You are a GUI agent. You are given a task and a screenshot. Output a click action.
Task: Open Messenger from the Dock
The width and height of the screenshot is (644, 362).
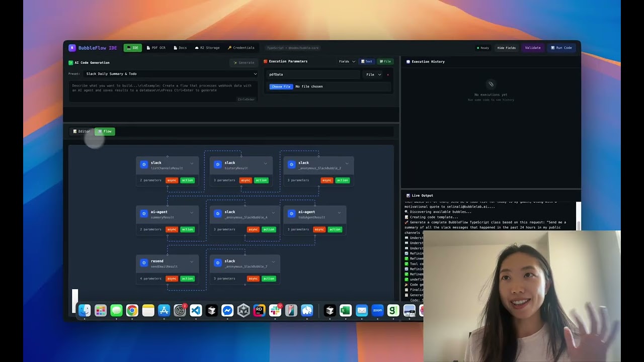pos(227,311)
